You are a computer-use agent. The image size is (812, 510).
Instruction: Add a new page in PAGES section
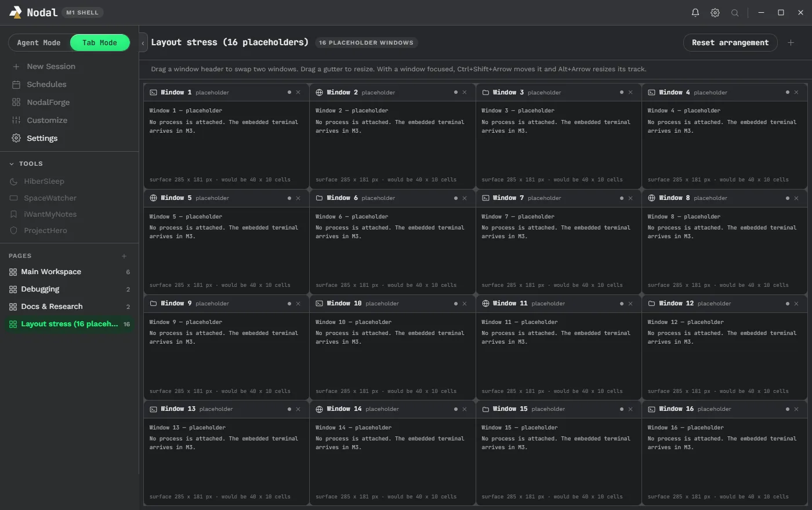tap(124, 256)
